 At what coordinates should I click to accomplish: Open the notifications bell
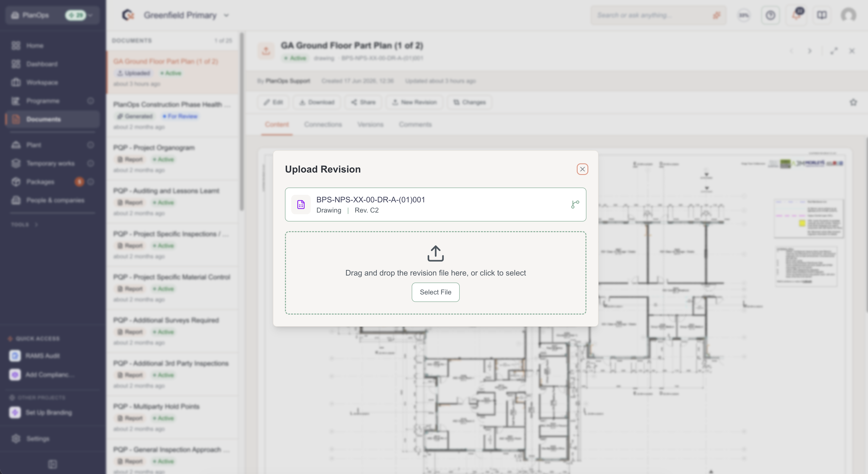point(796,15)
